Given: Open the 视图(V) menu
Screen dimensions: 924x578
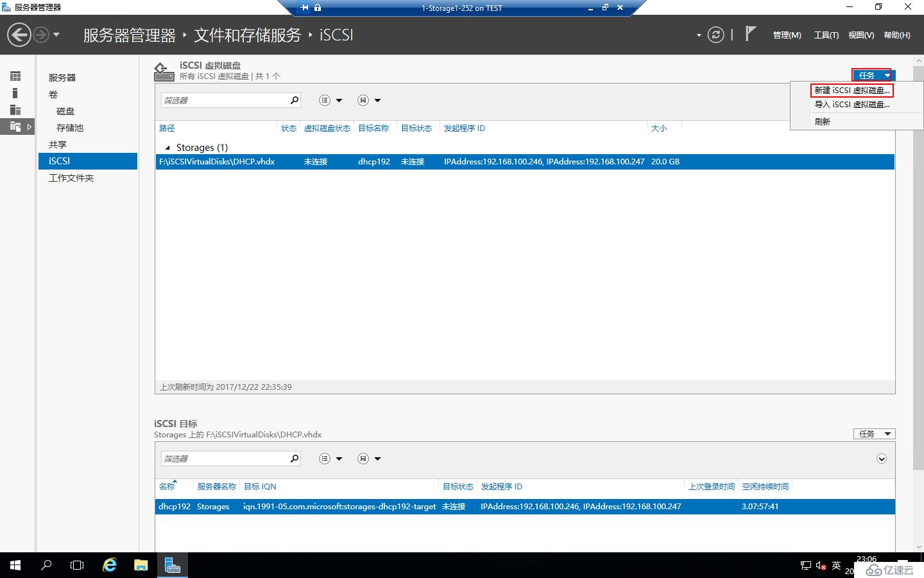Looking at the screenshot, I should tap(861, 35).
